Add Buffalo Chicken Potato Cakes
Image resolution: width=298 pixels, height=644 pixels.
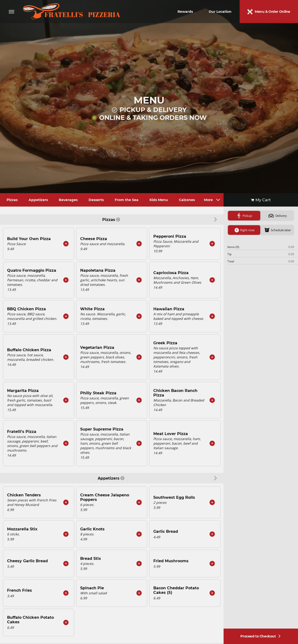click(x=66, y=623)
